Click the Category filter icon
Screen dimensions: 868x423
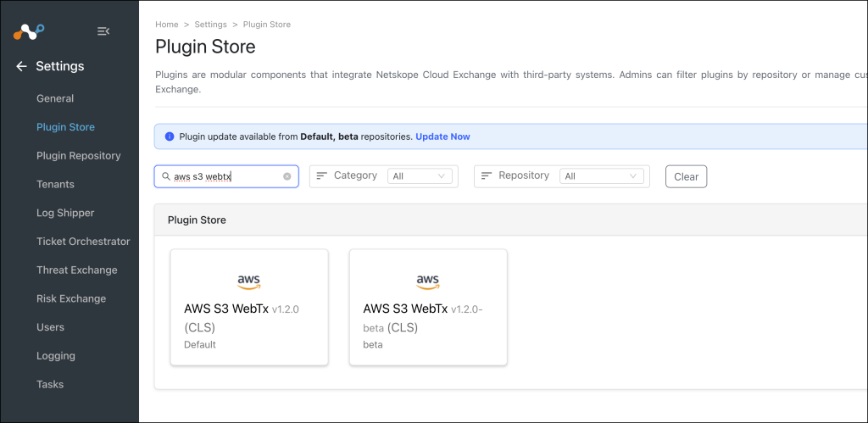tap(321, 175)
